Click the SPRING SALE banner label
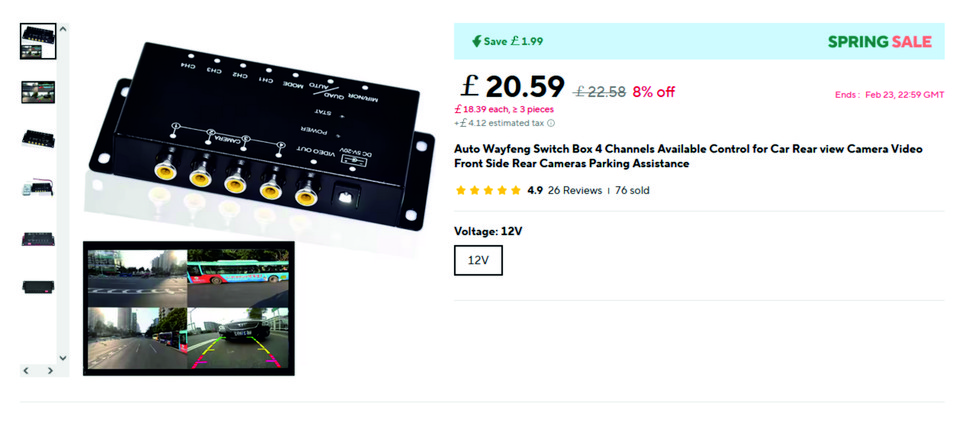960x423 pixels. click(879, 41)
